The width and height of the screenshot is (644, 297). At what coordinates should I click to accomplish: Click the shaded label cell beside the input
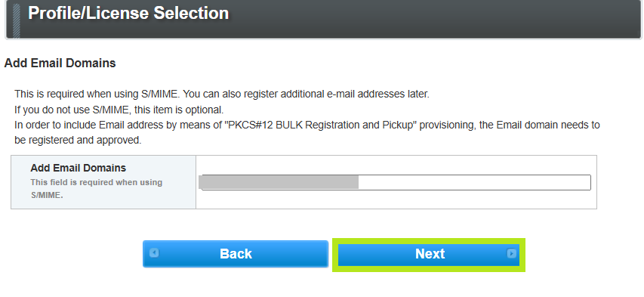(103, 182)
